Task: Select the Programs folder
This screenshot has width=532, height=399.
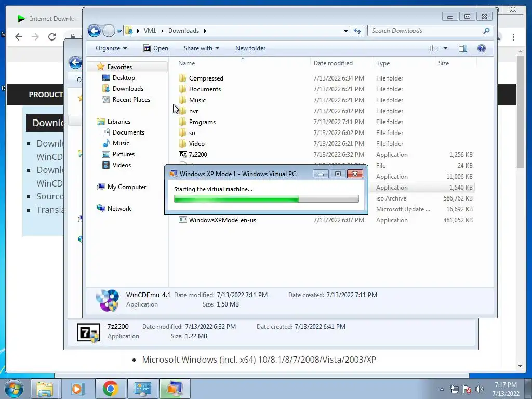Action: click(x=202, y=122)
